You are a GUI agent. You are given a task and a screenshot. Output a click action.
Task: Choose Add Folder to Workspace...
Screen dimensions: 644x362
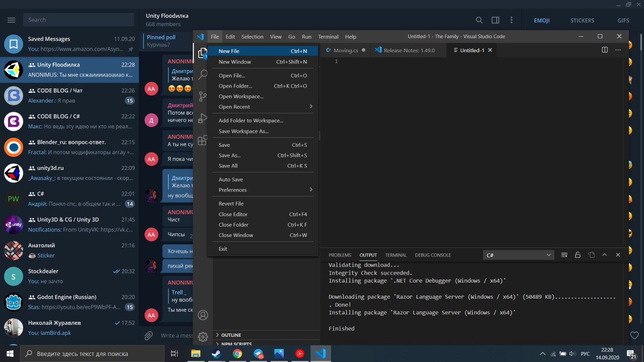tap(263, 121)
